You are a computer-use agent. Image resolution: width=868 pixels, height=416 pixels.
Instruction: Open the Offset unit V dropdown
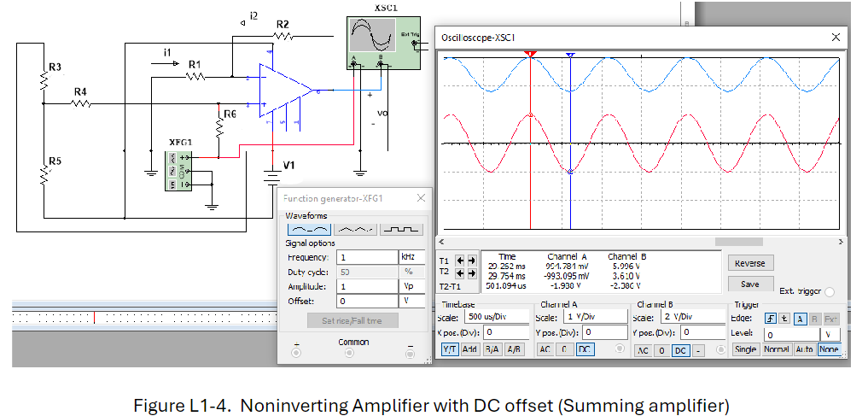[411, 301]
